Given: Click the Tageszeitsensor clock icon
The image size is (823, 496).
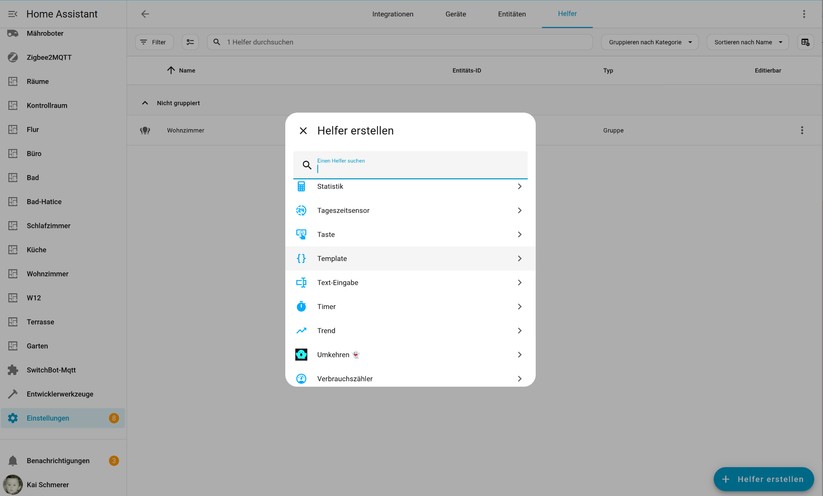Looking at the screenshot, I should coord(301,211).
